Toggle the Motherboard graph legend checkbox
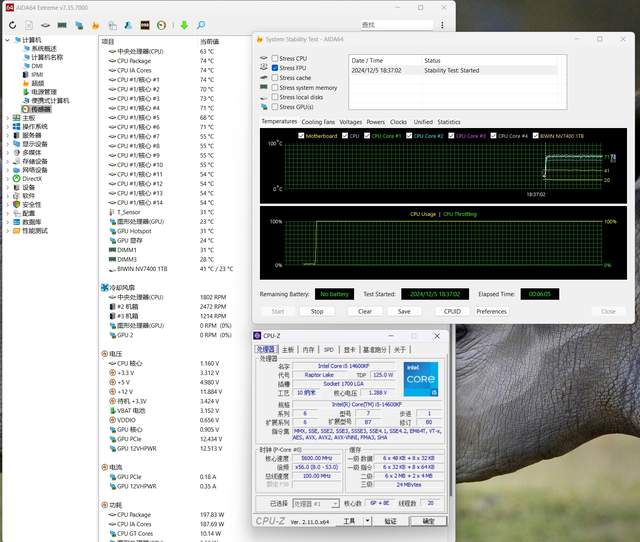The width and height of the screenshot is (640, 542). (x=301, y=135)
